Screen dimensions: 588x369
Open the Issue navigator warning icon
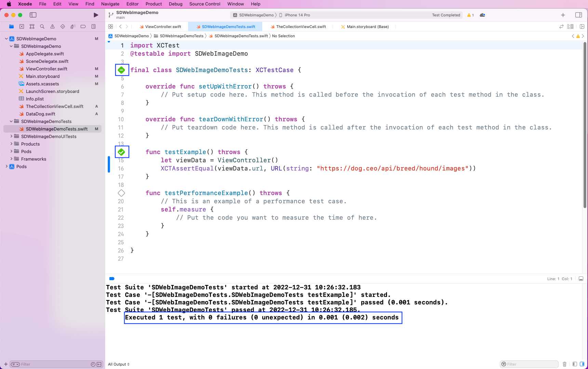point(52,27)
